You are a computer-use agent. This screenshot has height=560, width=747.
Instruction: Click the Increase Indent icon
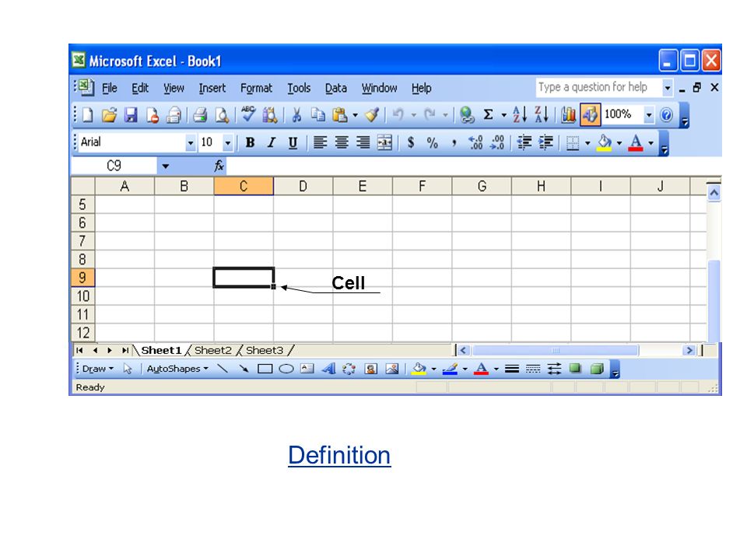(x=545, y=142)
